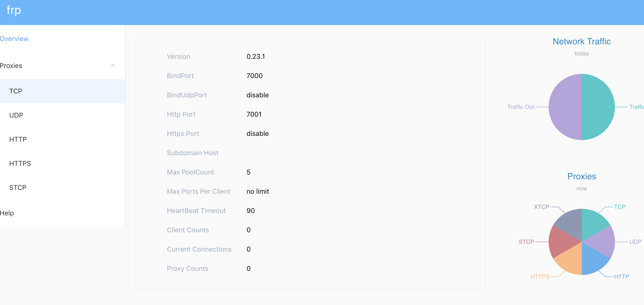Screen dimensions: 644x305
Task: Click the Proxy Counts label
Action: pos(187,269)
